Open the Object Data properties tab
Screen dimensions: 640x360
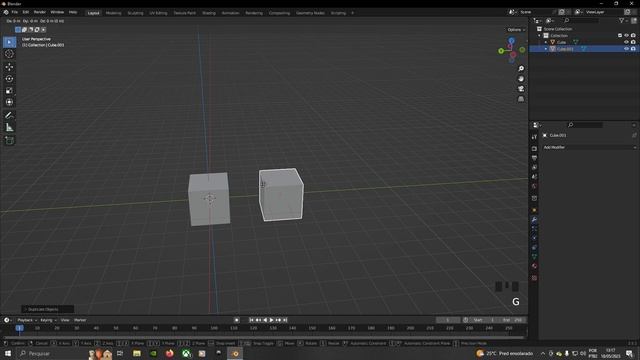click(x=534, y=257)
